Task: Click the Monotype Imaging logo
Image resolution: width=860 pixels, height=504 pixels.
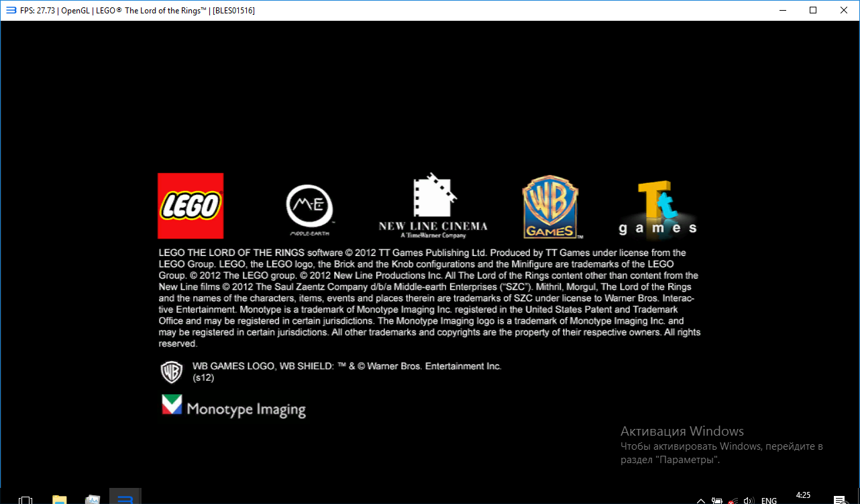Action: 233,407
